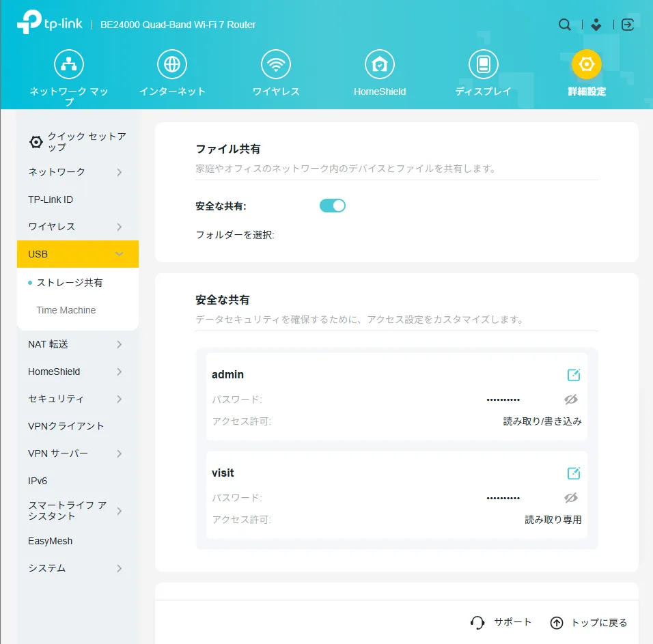This screenshot has height=644, width=653.
Task: Click the visit masked password field
Action: (503, 498)
